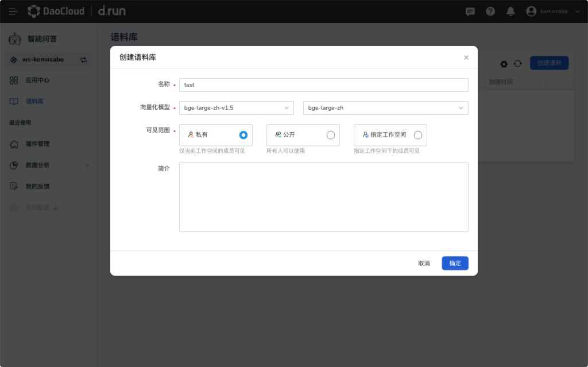Open the messages chat icon
The width and height of the screenshot is (588, 367).
pos(470,11)
